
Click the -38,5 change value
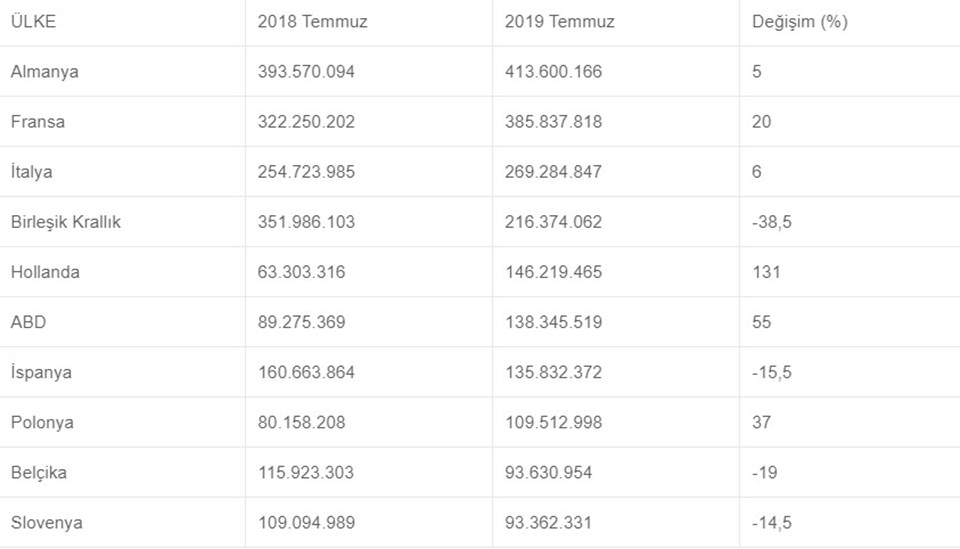(771, 222)
